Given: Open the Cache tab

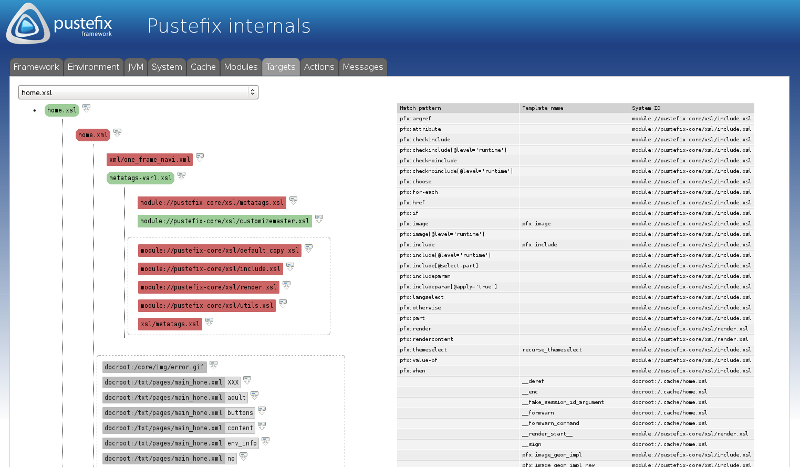Looking at the screenshot, I should click(x=203, y=67).
